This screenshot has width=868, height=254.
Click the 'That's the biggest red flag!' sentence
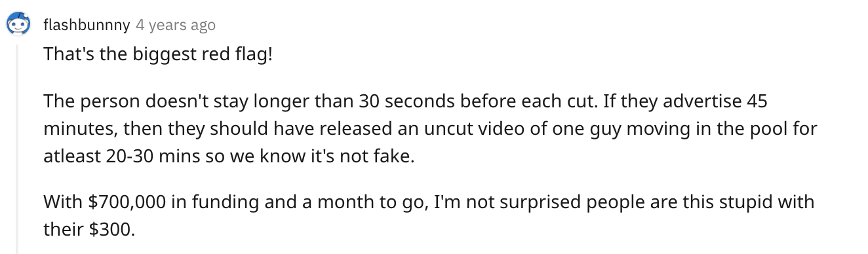[x=157, y=54]
